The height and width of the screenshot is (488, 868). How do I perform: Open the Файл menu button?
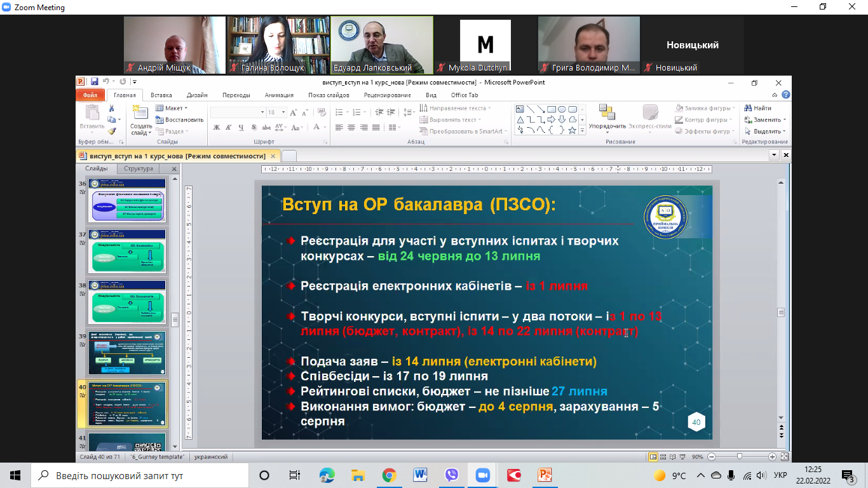pyautogui.click(x=90, y=95)
